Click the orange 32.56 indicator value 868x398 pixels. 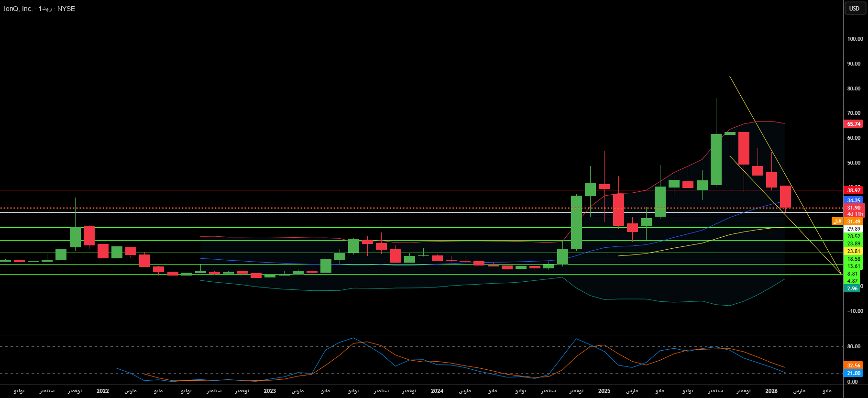(x=854, y=365)
